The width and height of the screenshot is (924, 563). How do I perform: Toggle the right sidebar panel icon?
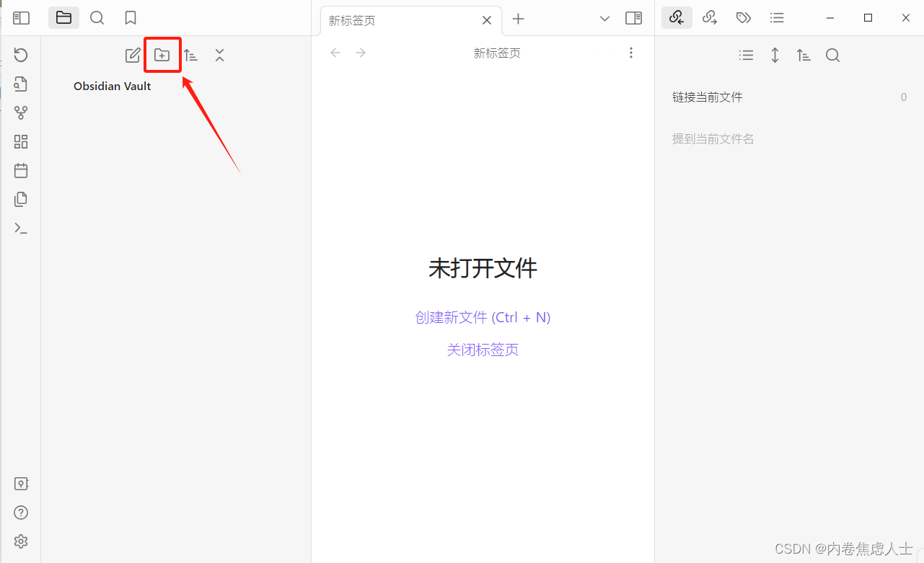[x=633, y=19]
